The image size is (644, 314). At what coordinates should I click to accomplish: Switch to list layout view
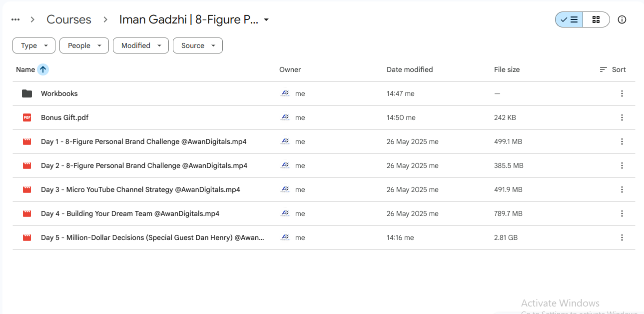click(569, 19)
